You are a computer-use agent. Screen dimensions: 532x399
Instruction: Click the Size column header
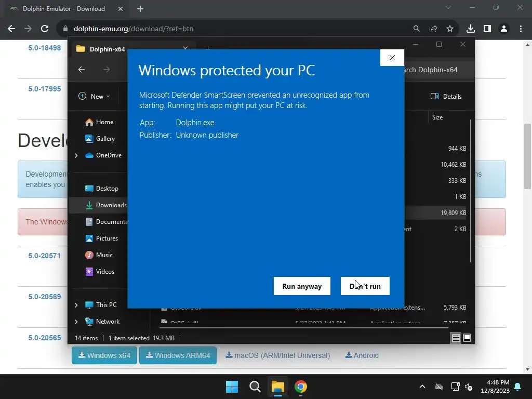437,117
